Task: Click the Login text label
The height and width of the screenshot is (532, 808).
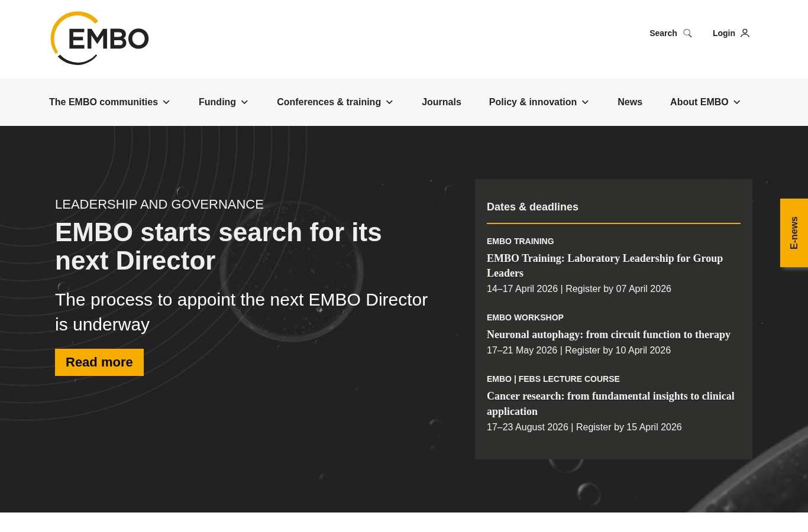Action: [723, 33]
